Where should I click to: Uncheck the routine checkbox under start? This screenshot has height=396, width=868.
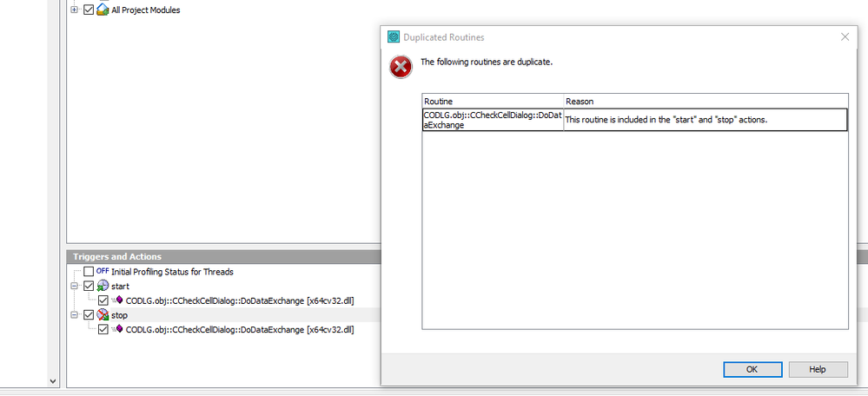click(103, 300)
